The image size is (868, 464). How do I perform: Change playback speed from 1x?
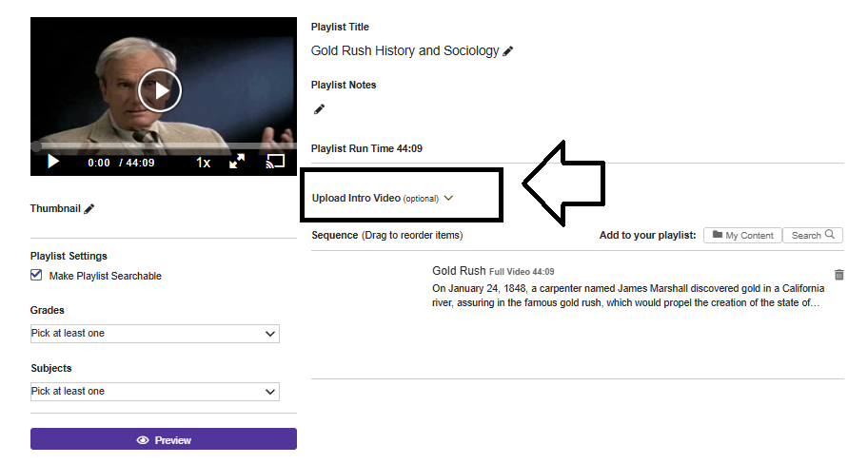click(x=203, y=163)
